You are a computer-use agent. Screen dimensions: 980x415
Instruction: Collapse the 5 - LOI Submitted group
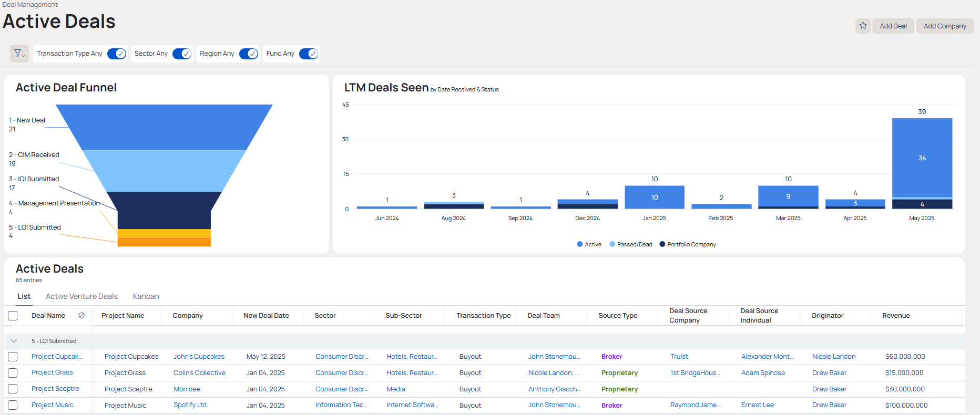coord(14,341)
